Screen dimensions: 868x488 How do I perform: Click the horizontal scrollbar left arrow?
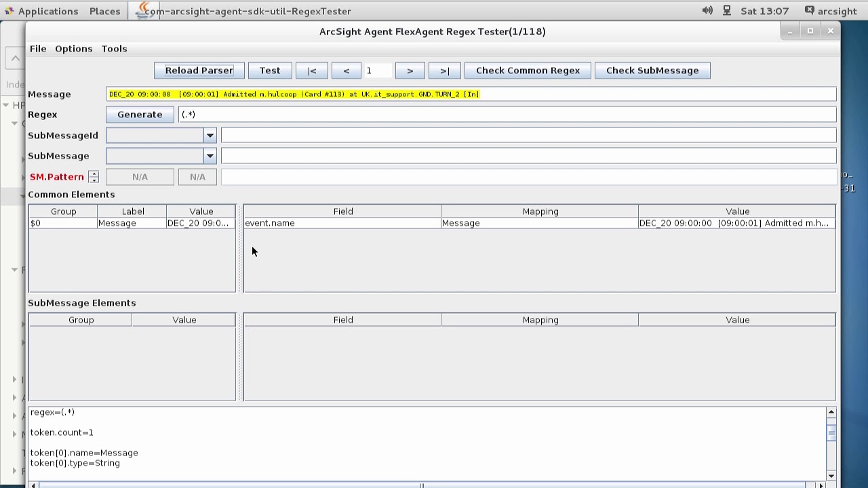(x=33, y=485)
